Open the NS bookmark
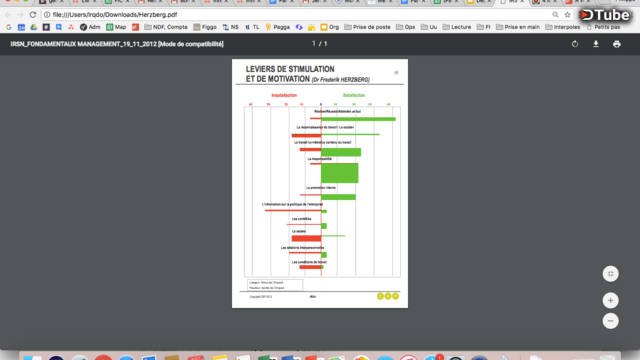Screen dimensions: 640x360 [231, 27]
